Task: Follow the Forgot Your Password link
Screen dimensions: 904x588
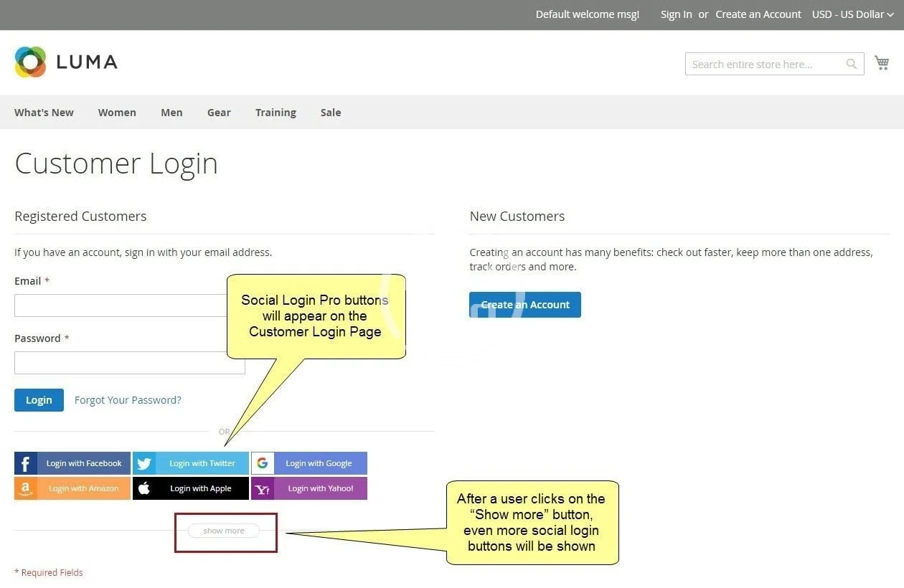Action: (128, 400)
